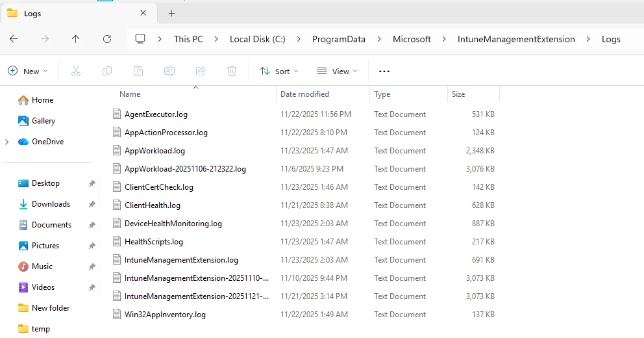Expand chevron after Local Disk (C:)
This screenshot has width=644, height=338.
tap(299, 39)
